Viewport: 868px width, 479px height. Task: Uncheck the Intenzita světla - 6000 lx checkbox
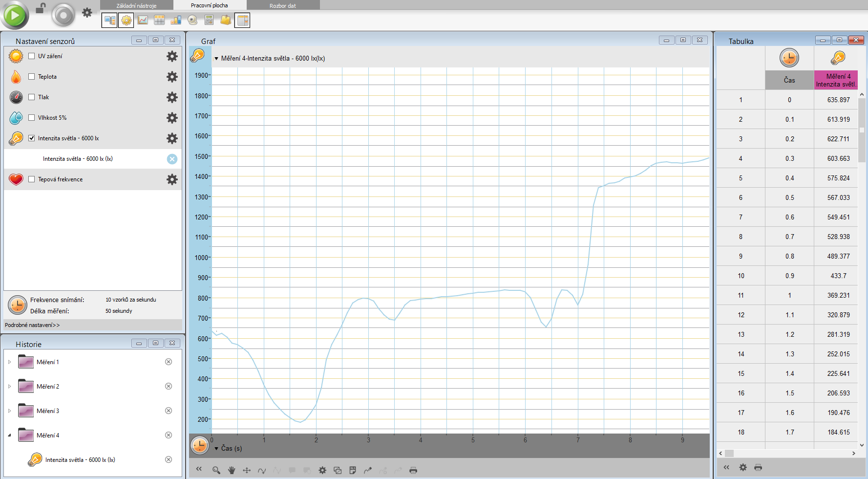(x=32, y=138)
